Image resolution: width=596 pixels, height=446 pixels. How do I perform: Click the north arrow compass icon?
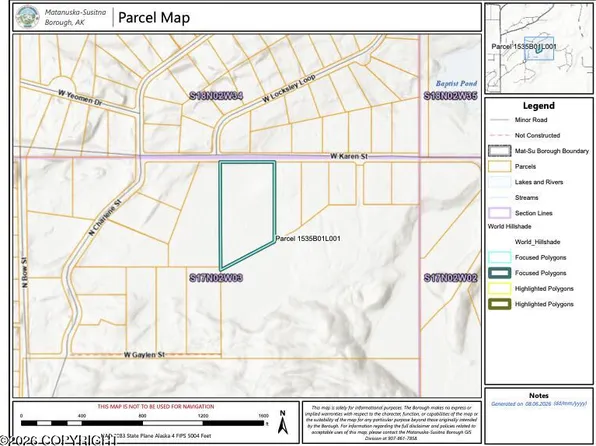(282, 422)
